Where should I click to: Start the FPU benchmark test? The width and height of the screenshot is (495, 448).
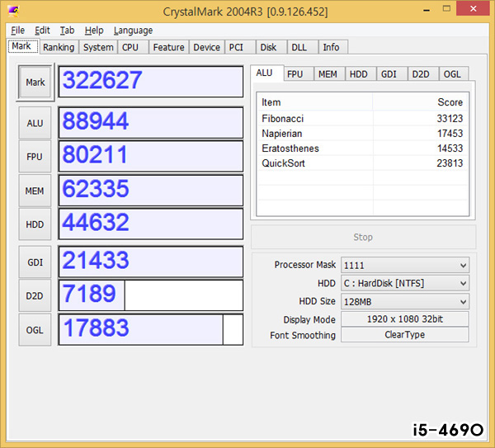[35, 157]
